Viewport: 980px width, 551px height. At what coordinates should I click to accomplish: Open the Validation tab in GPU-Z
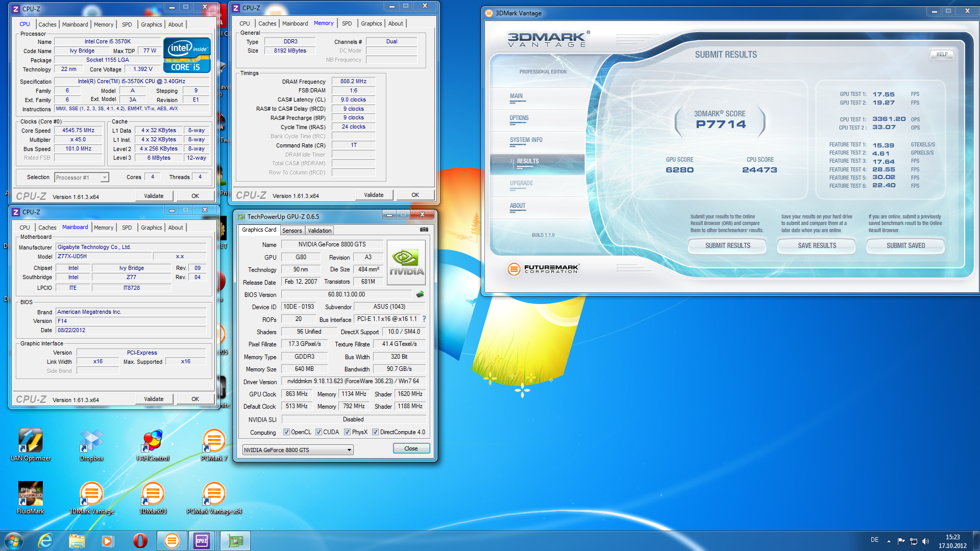click(320, 231)
